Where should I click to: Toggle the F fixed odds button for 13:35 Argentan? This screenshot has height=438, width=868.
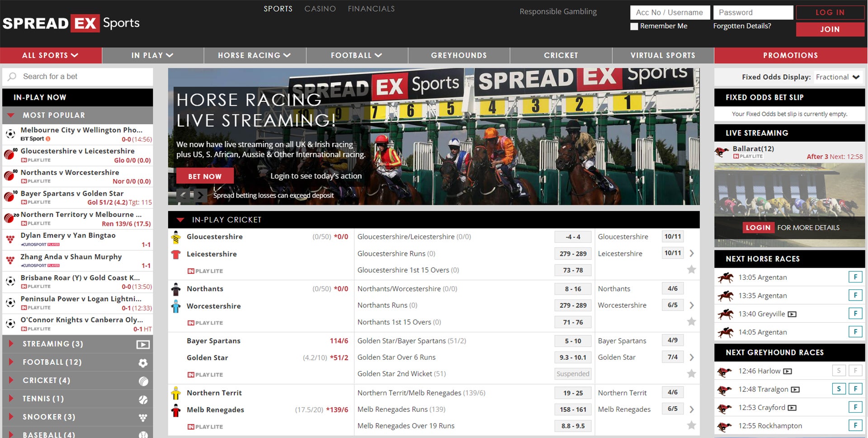point(855,296)
